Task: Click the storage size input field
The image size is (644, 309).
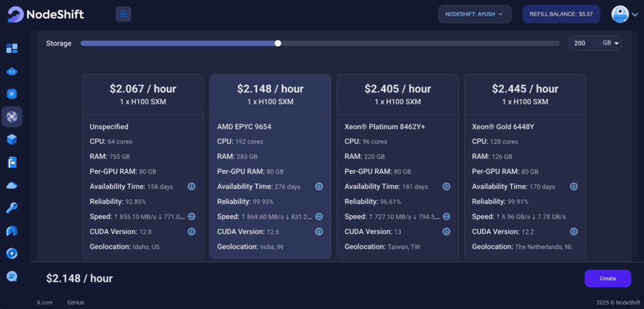Action: click(584, 43)
